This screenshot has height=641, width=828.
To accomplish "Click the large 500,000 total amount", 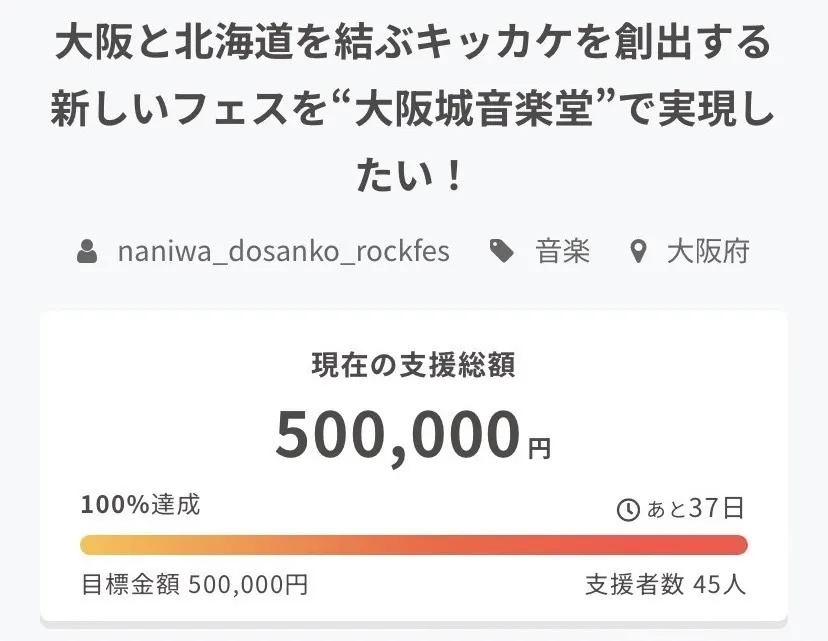I will click(x=398, y=435).
